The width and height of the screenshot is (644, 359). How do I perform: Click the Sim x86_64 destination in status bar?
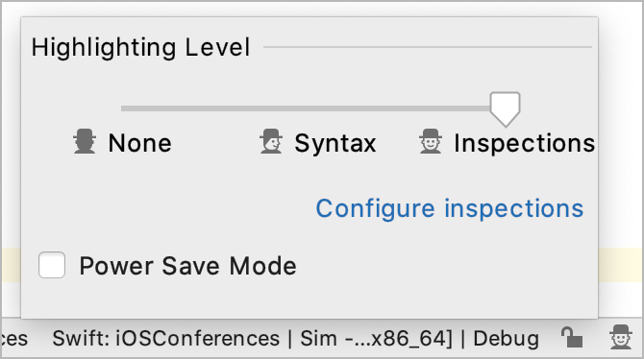(x=376, y=339)
